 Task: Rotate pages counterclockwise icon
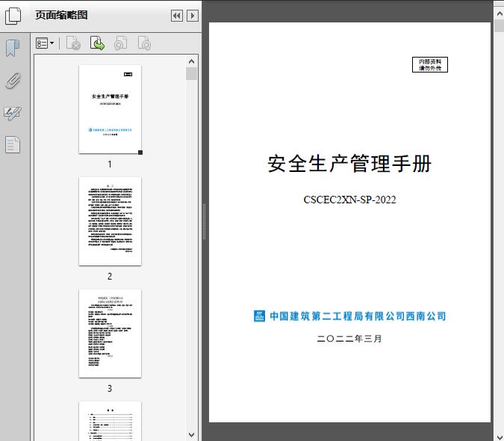point(120,43)
